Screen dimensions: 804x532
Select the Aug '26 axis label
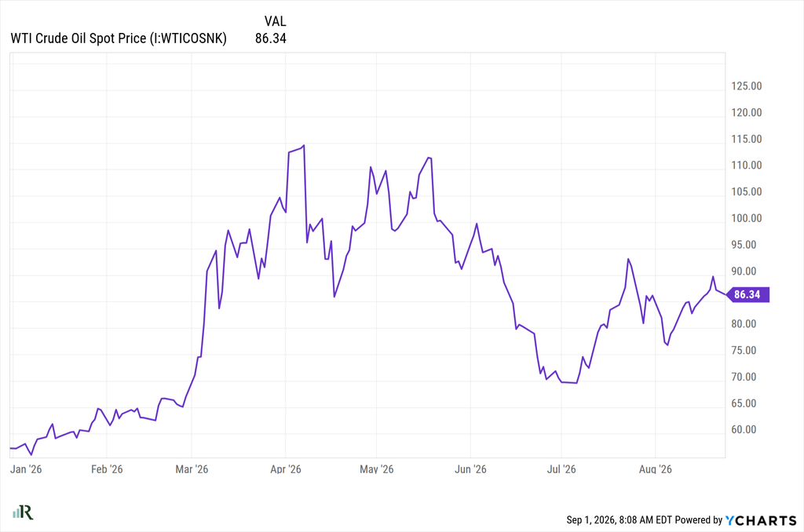point(656,469)
